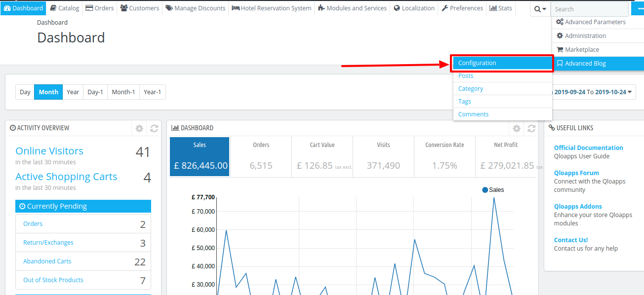
Task: Open Abandoned Carts link
Action: click(x=47, y=261)
